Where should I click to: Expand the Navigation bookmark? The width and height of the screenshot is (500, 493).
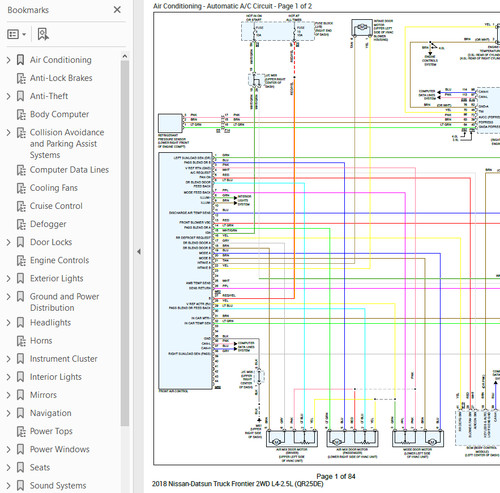pos(9,413)
